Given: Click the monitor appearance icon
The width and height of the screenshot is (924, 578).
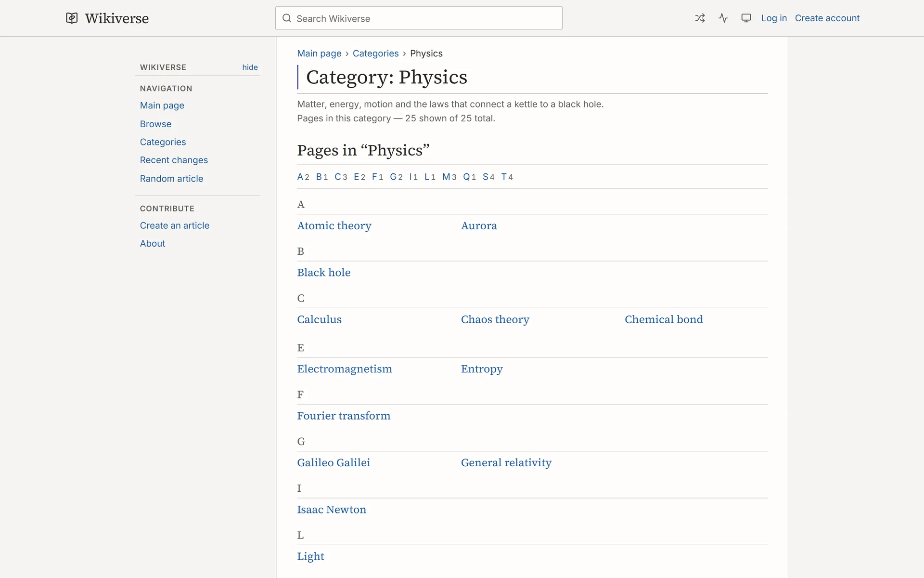Looking at the screenshot, I should (746, 18).
